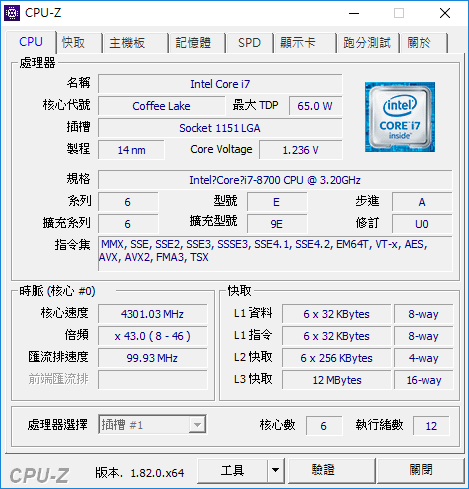Click the empty 前端匯流排 field
Screen dimensions: 469x489
(153, 380)
